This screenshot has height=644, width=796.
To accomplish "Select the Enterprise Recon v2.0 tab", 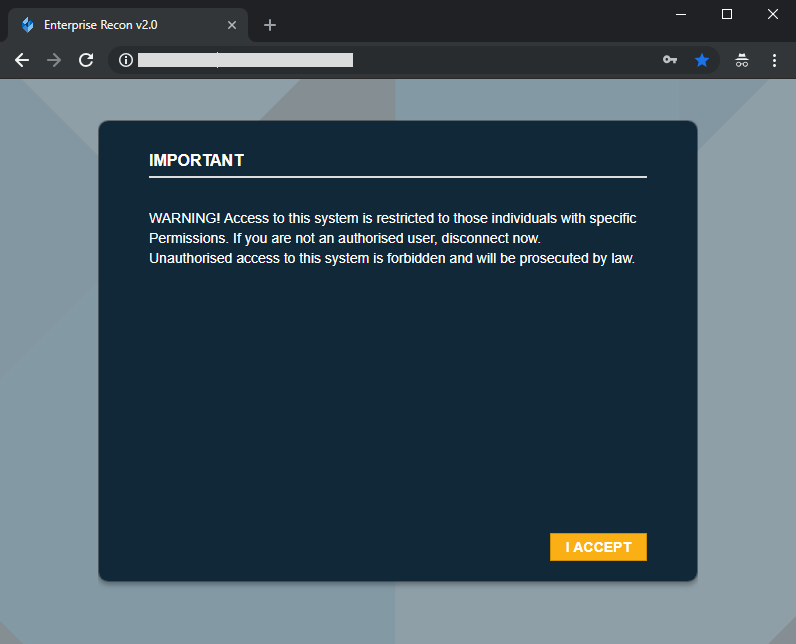I will (110, 25).
